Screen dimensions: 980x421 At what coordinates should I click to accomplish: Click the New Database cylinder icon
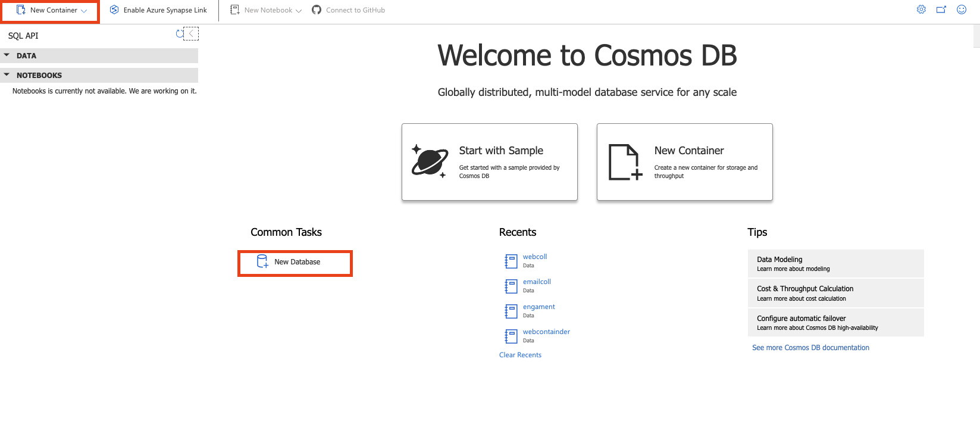(262, 261)
